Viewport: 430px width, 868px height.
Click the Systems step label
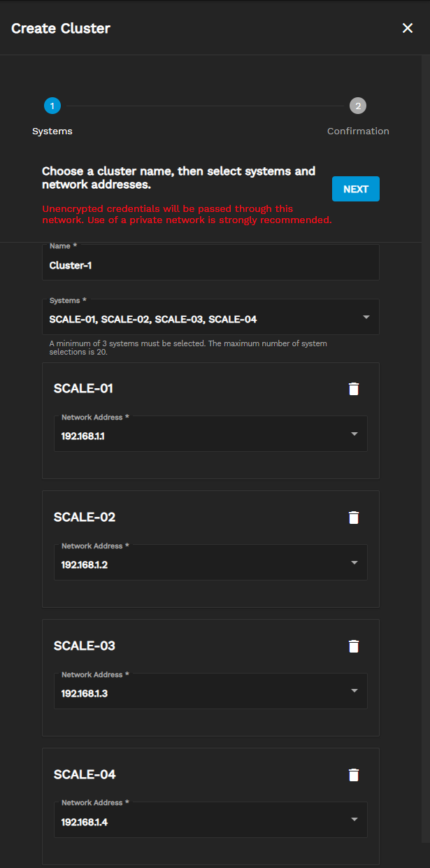click(52, 131)
